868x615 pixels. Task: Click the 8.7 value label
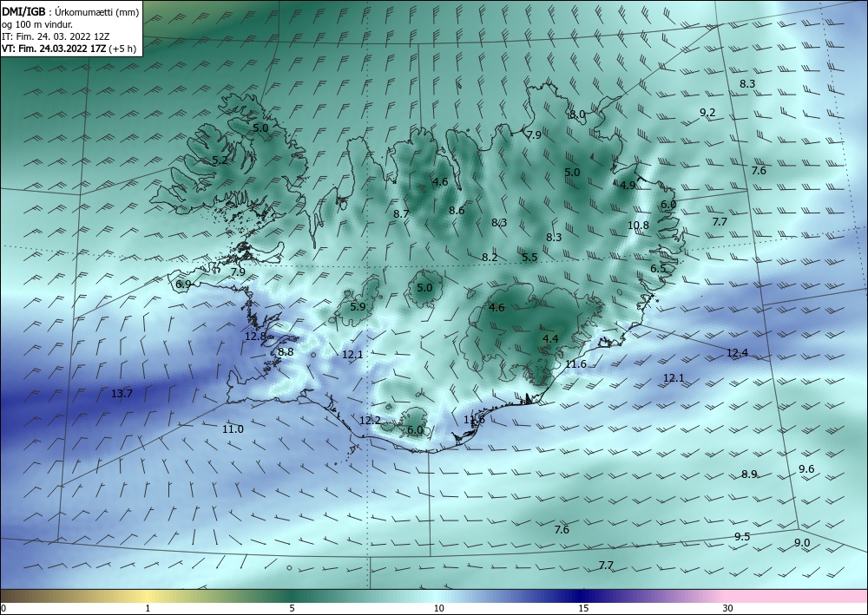click(x=401, y=213)
